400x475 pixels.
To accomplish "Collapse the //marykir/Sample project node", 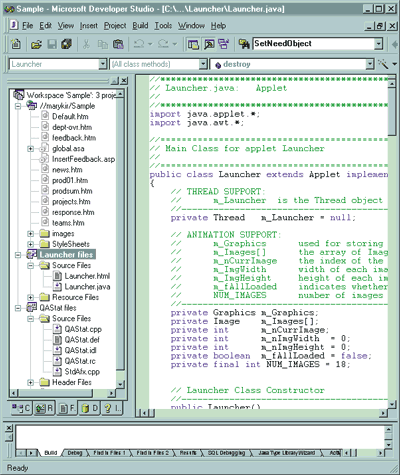I will point(18,106).
